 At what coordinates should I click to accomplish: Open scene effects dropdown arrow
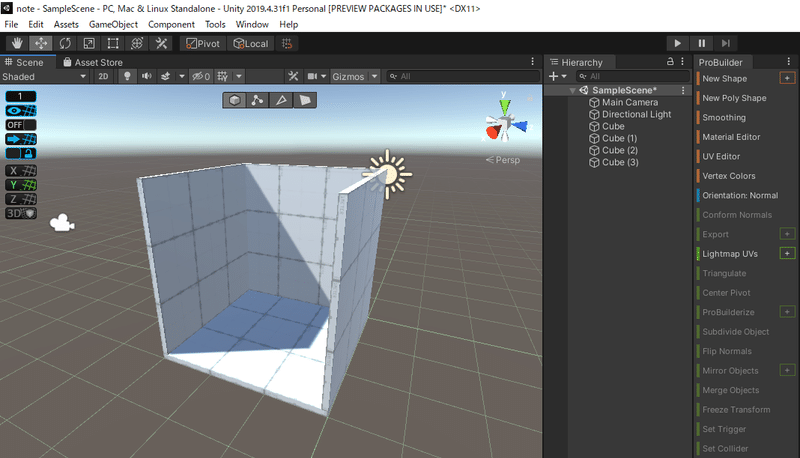click(182, 76)
